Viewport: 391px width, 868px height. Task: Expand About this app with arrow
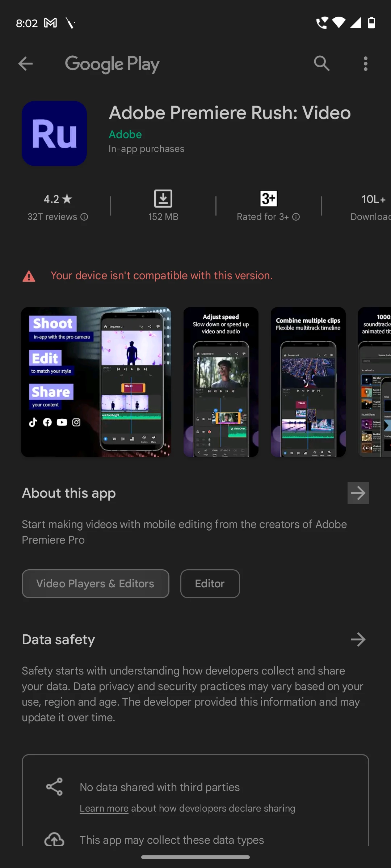[x=358, y=493]
